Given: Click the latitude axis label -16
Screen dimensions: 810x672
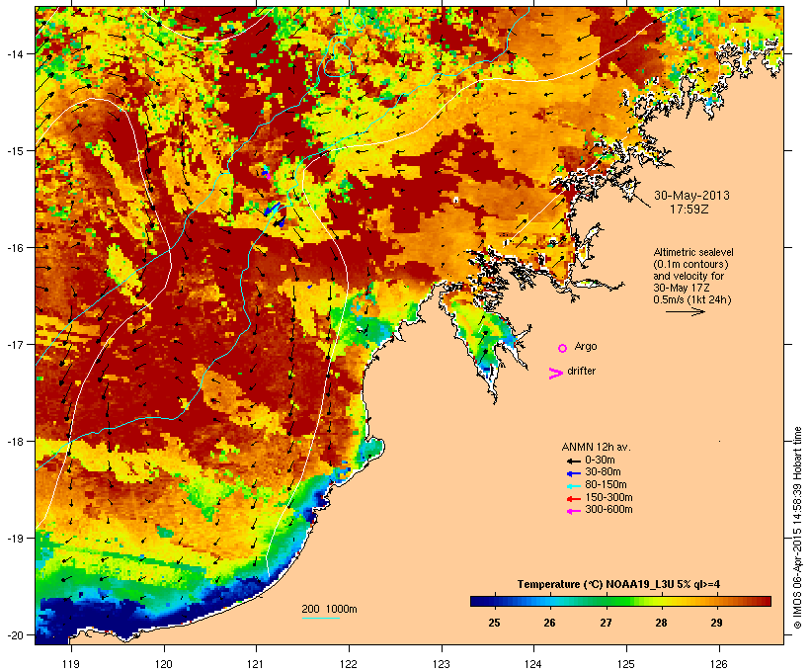Looking at the screenshot, I should coord(15,248).
